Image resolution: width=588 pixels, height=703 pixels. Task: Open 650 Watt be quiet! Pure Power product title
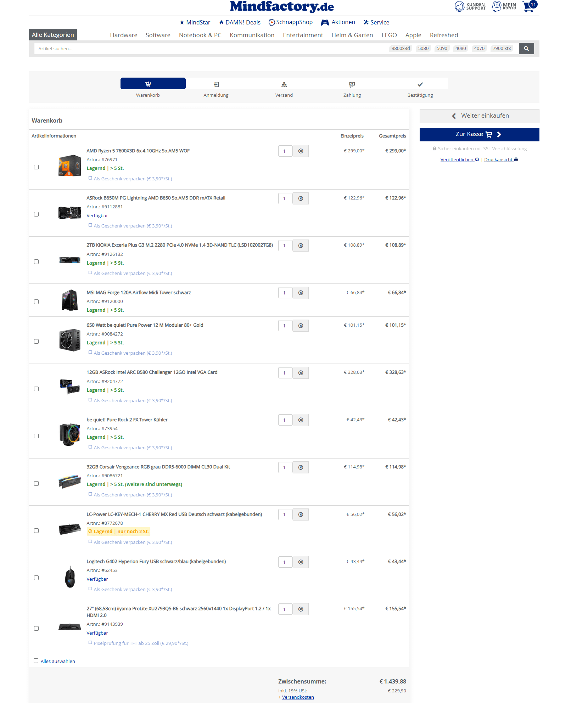point(145,325)
